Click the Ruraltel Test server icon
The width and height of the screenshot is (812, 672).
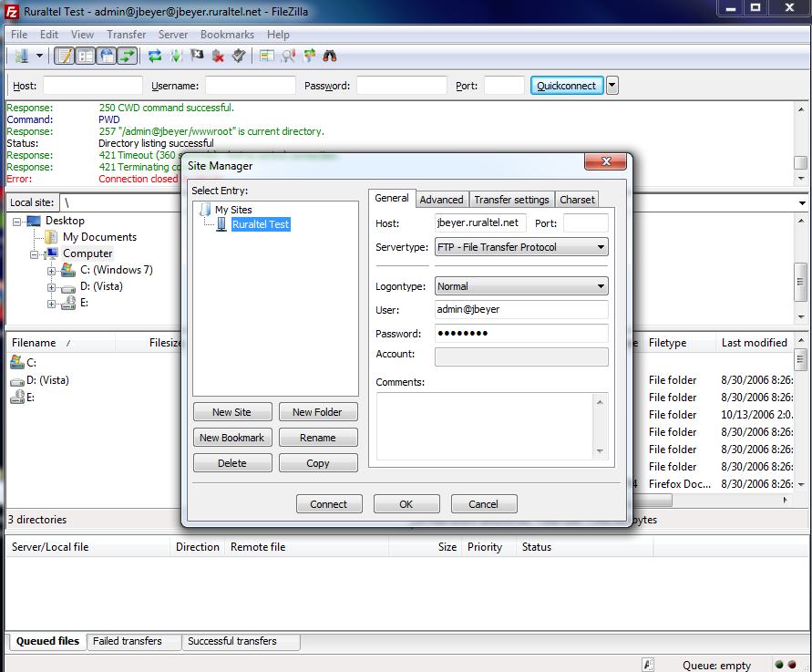click(x=221, y=224)
